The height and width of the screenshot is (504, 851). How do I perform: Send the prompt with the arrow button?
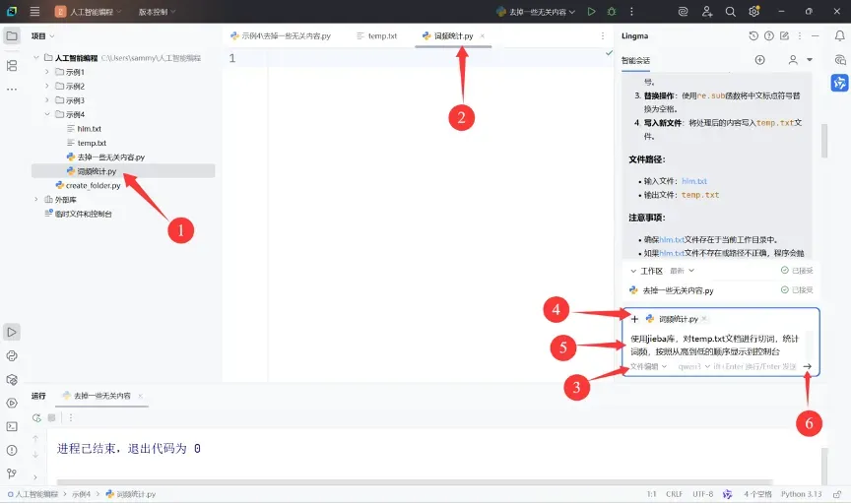(x=808, y=367)
